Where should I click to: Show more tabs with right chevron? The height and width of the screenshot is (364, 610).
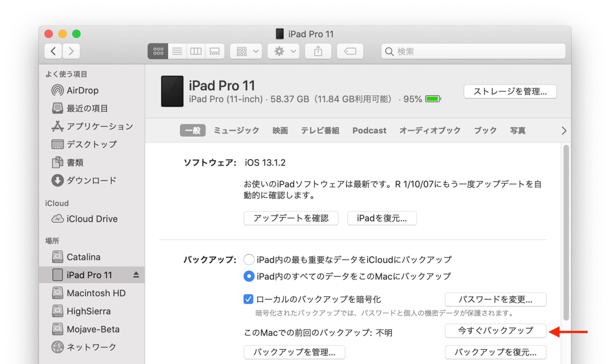564,131
